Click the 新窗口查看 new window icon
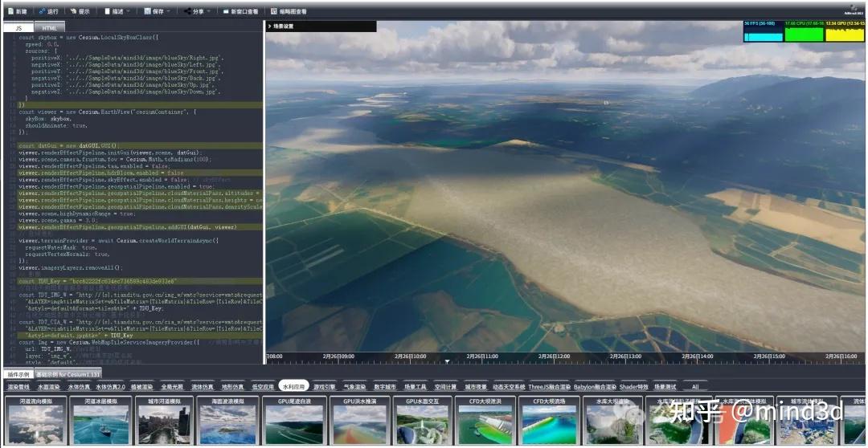 point(225,12)
